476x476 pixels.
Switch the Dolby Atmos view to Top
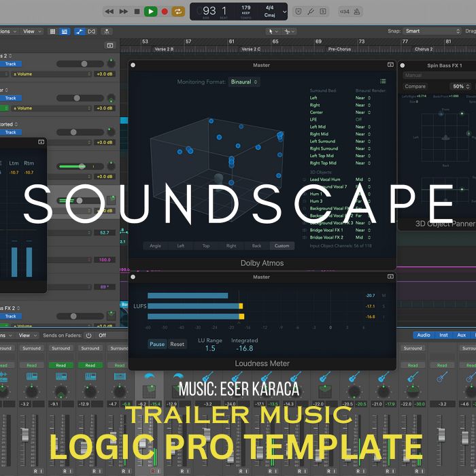click(206, 245)
